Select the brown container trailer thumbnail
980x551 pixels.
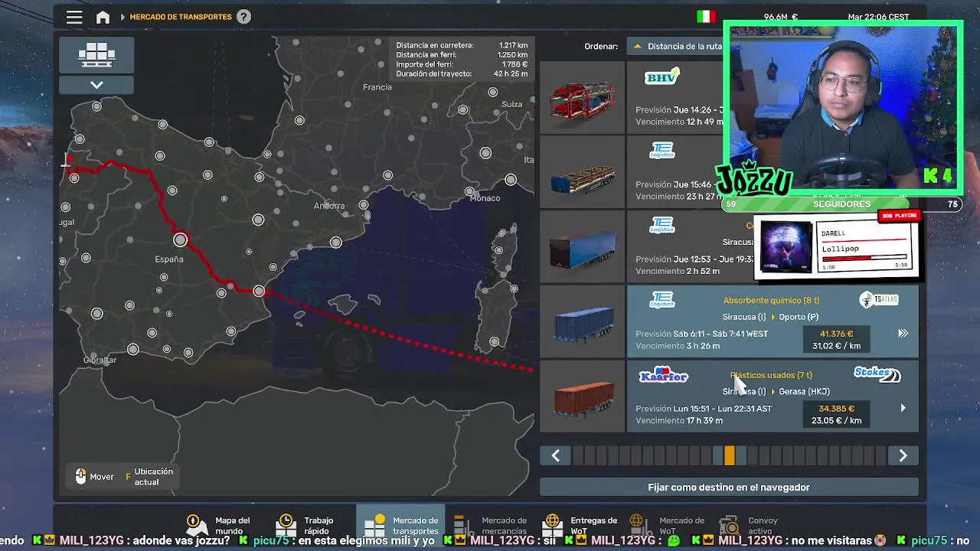pyautogui.click(x=583, y=397)
